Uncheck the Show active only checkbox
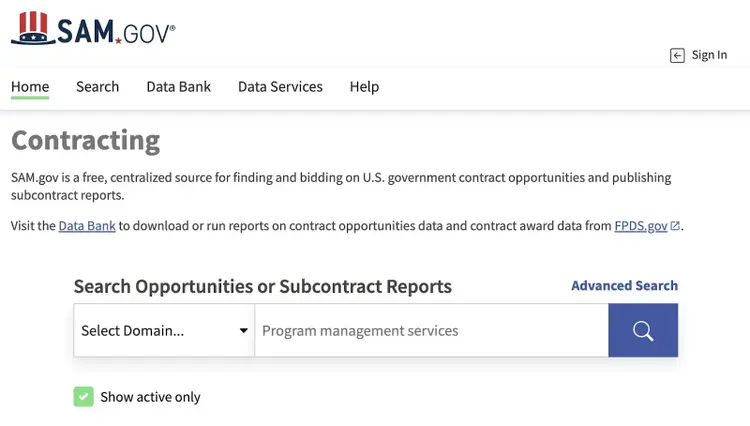750x426 pixels. coord(83,397)
